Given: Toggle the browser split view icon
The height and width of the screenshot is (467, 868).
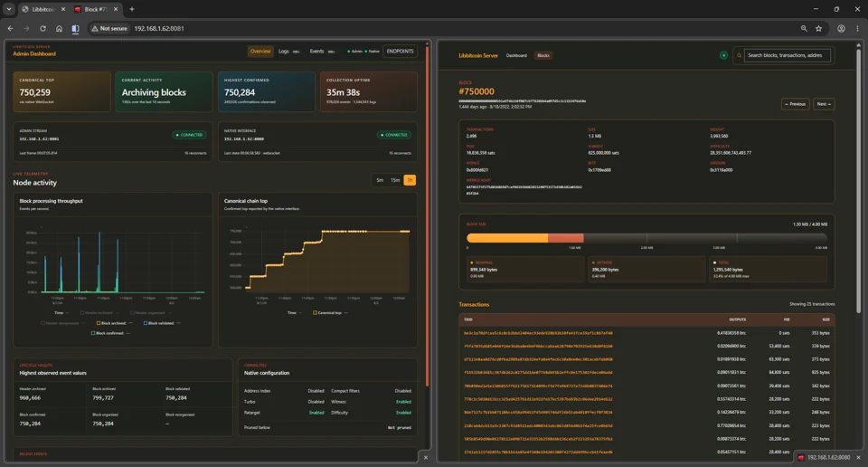Looking at the screenshot, I should tap(75, 28).
